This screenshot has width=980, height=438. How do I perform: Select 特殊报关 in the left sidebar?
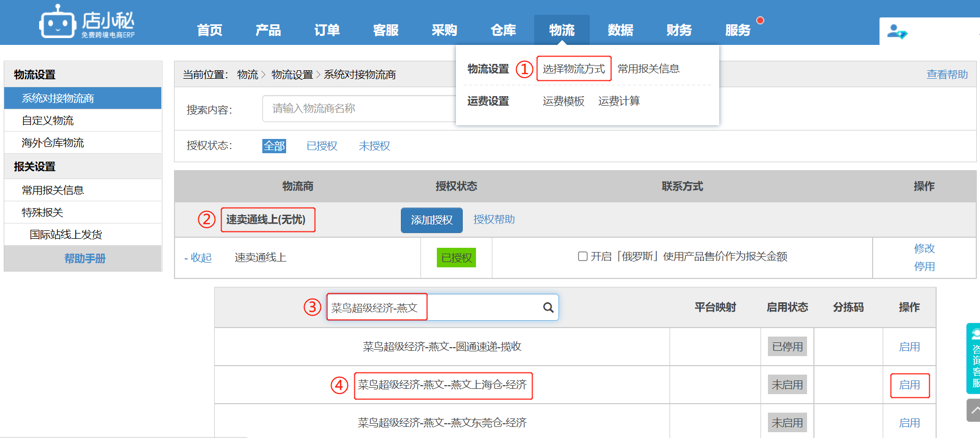point(83,212)
